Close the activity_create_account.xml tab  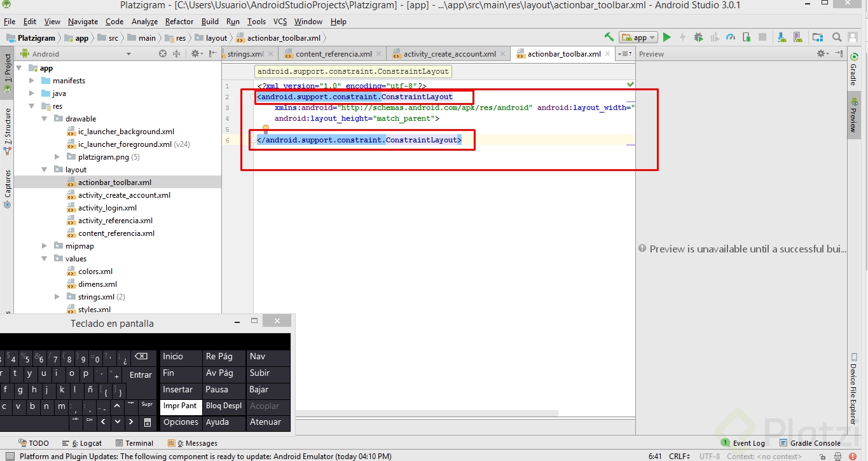[x=502, y=54]
